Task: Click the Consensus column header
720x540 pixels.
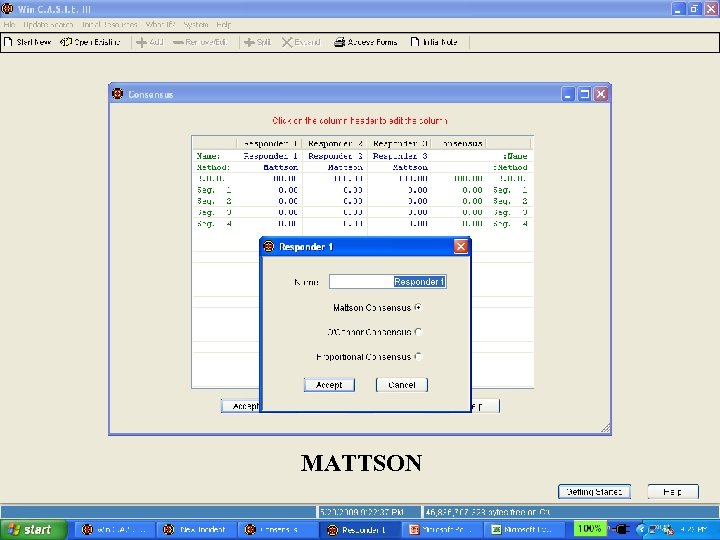Action: [459, 144]
